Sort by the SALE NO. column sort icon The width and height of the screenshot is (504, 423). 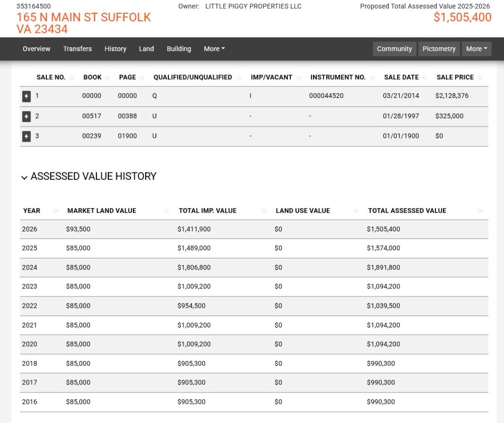pos(72,78)
